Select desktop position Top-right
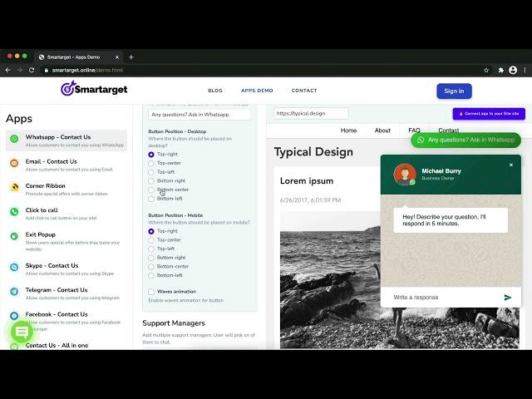Image resolution: width=532 pixels, height=399 pixels. 151,155
